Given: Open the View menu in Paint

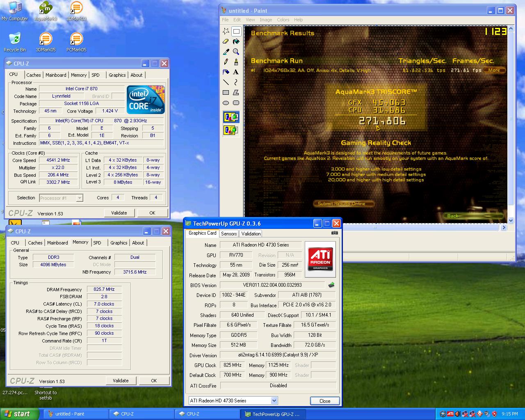Looking at the screenshot, I should point(250,20).
